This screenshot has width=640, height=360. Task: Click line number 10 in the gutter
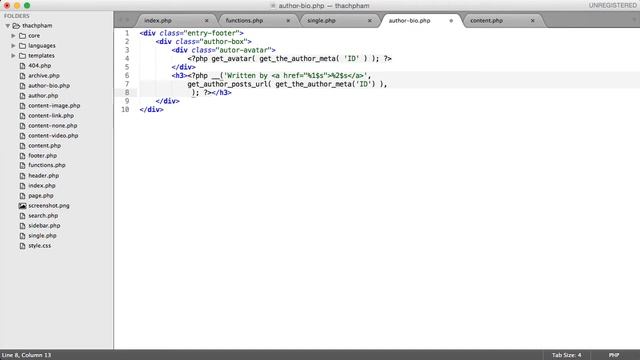point(125,109)
